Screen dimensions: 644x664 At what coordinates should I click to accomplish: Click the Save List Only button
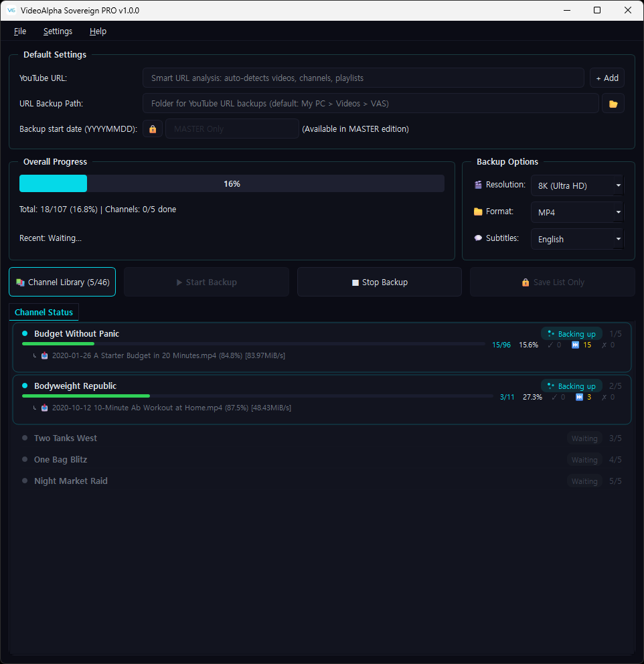[x=552, y=282]
